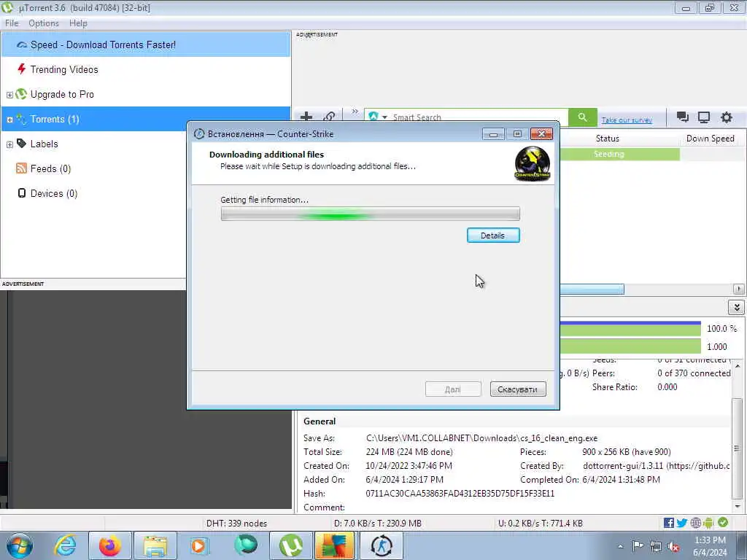Select Labels in the sidebar
Viewport: 747px width, 560px height.
tap(44, 144)
